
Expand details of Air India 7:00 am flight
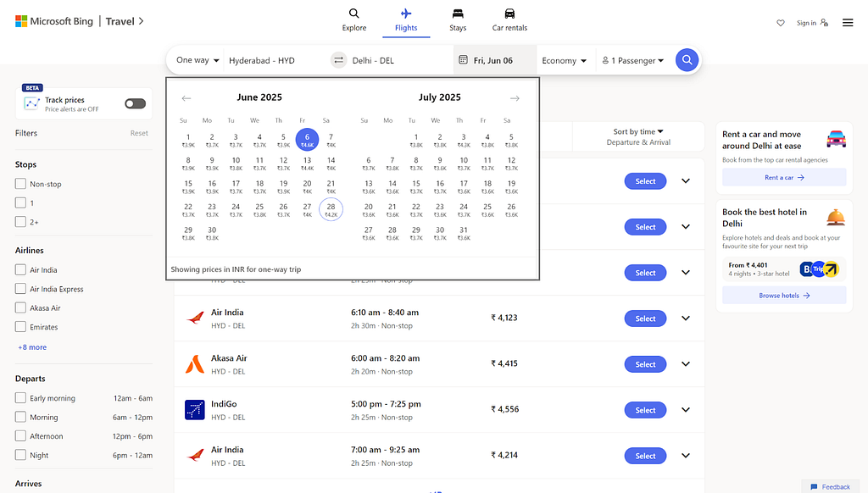point(685,456)
